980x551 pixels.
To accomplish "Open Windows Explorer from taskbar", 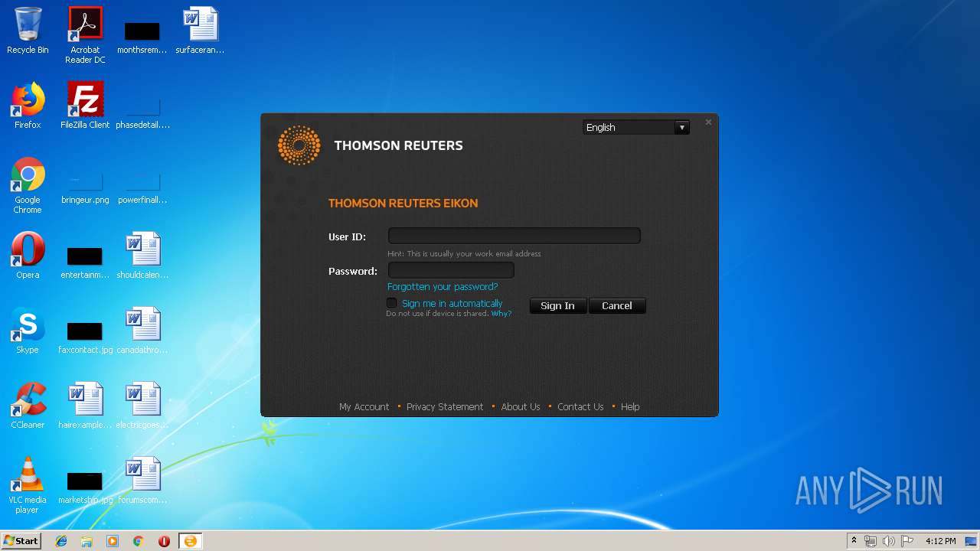I will pyautogui.click(x=87, y=541).
